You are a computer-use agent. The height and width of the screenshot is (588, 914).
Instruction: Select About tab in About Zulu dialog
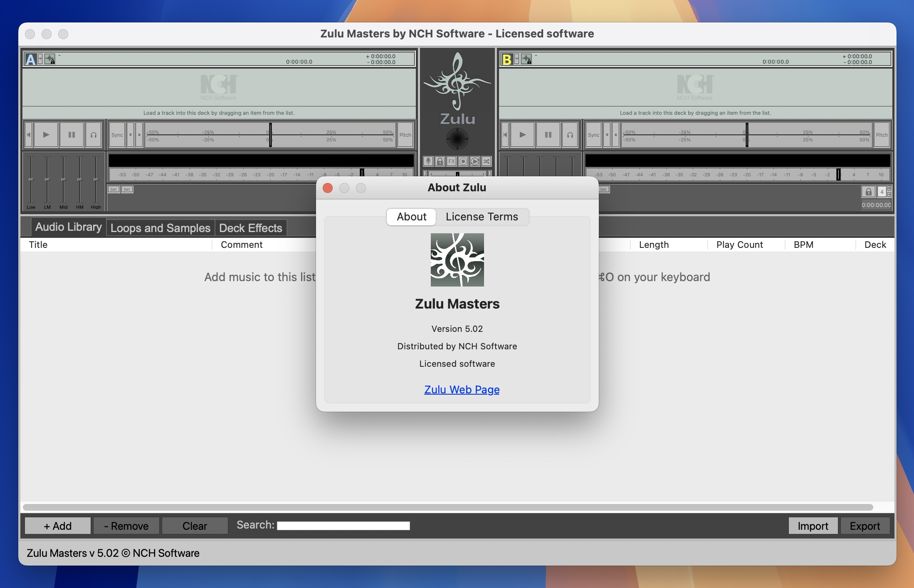(x=411, y=217)
